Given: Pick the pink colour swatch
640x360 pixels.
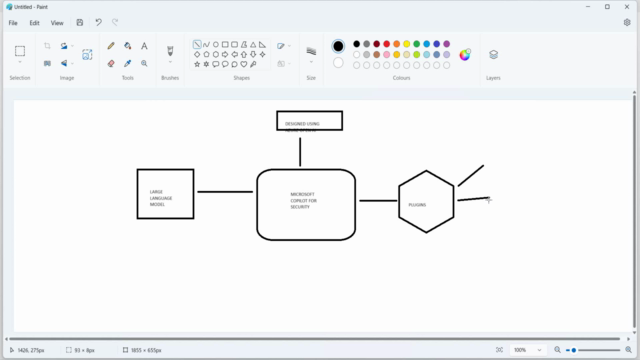Looking at the screenshot, I should pos(387,54).
